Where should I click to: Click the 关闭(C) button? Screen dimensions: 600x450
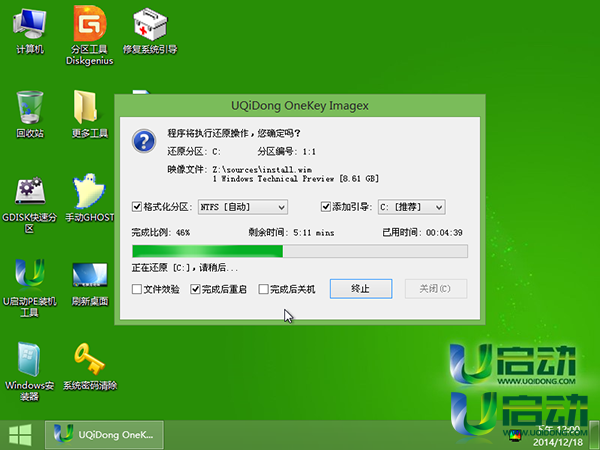436,289
